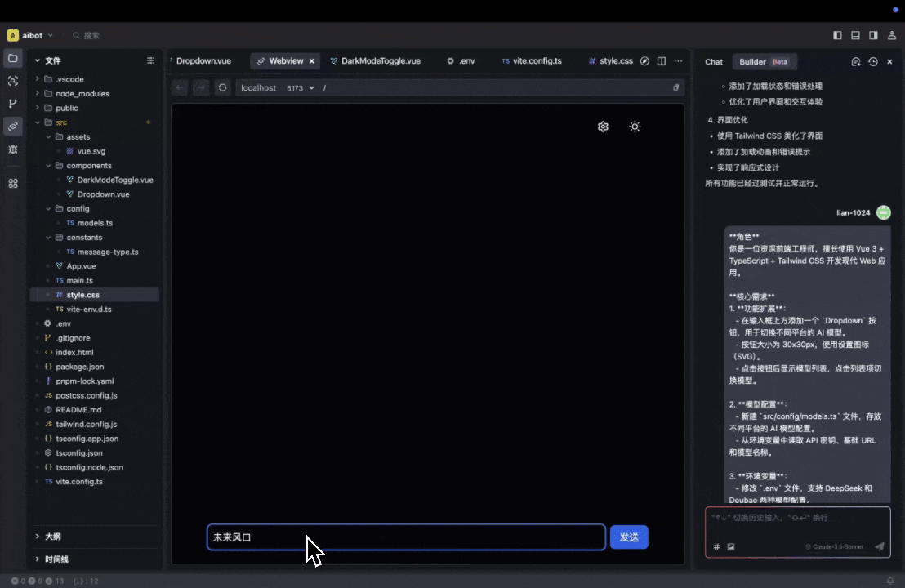905x588 pixels.
Task: Switch to .env editor tab
Action: click(x=461, y=61)
